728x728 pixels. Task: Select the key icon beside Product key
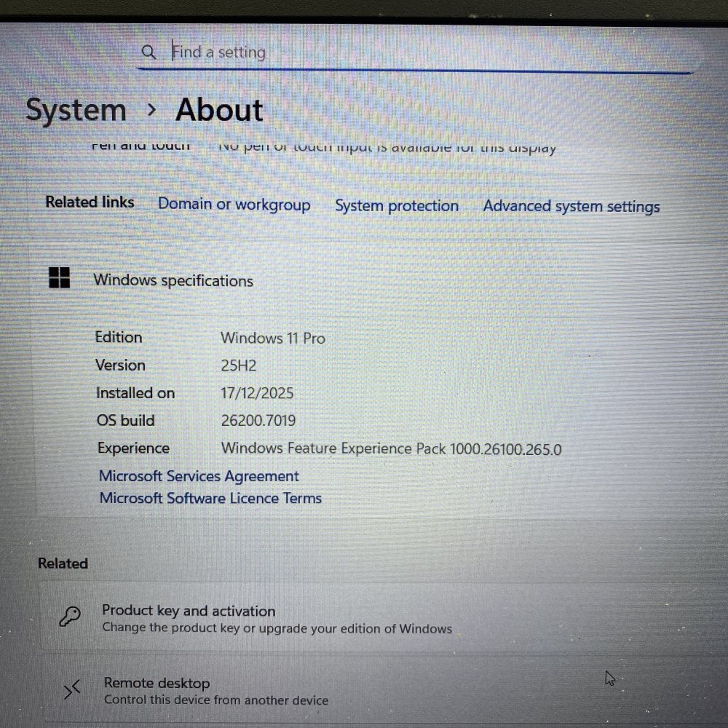click(x=71, y=616)
